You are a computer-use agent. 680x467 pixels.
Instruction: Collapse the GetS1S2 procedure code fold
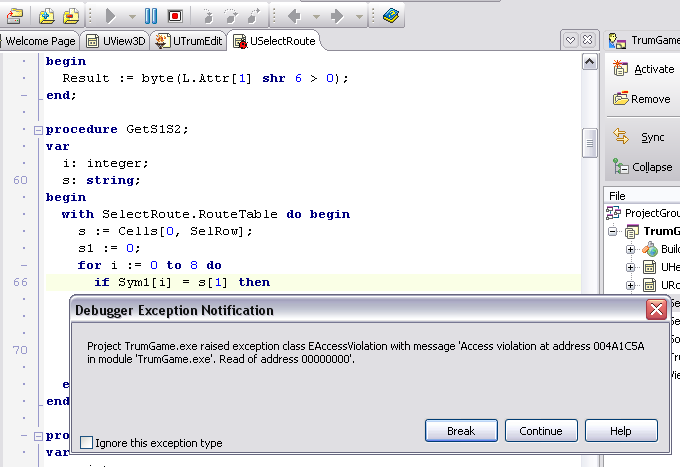[38, 130]
